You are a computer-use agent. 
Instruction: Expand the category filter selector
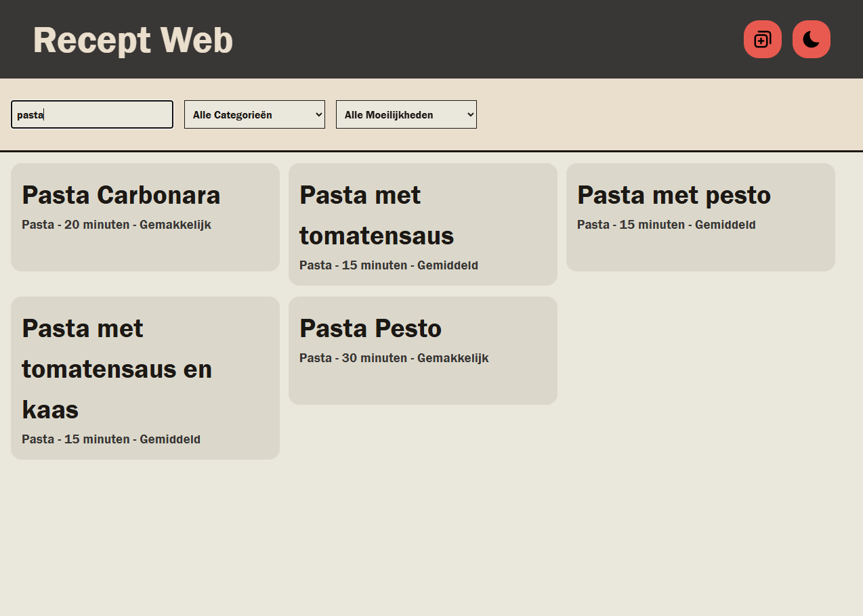(254, 114)
